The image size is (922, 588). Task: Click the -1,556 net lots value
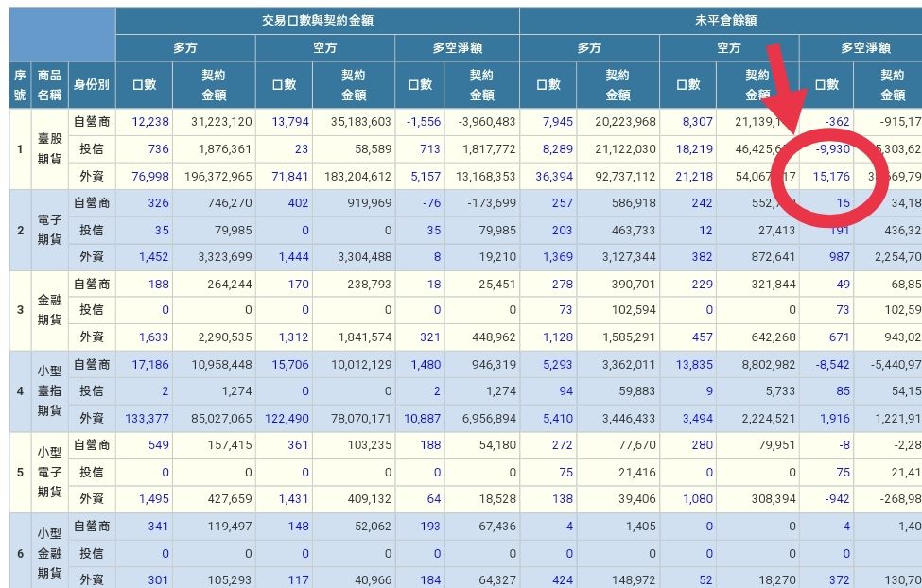pos(424,122)
